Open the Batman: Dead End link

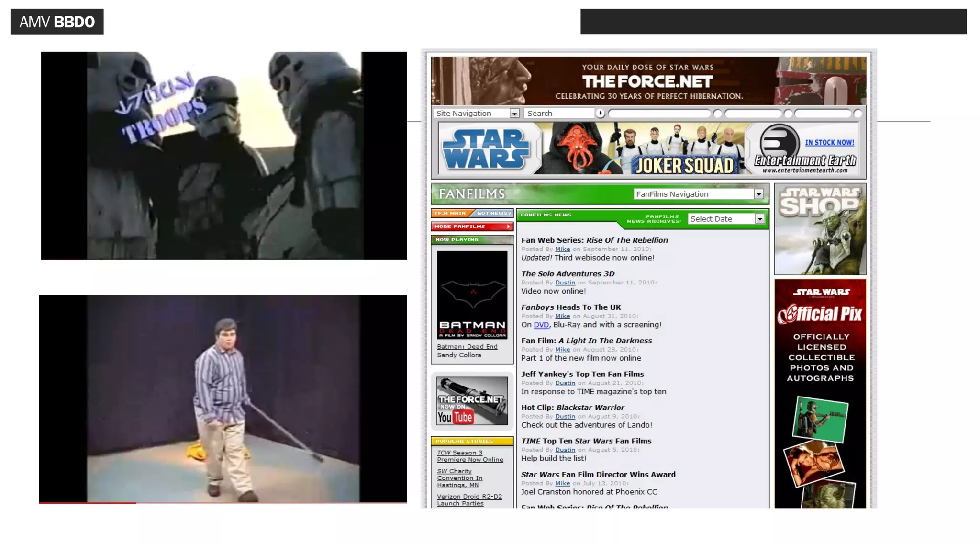467,346
